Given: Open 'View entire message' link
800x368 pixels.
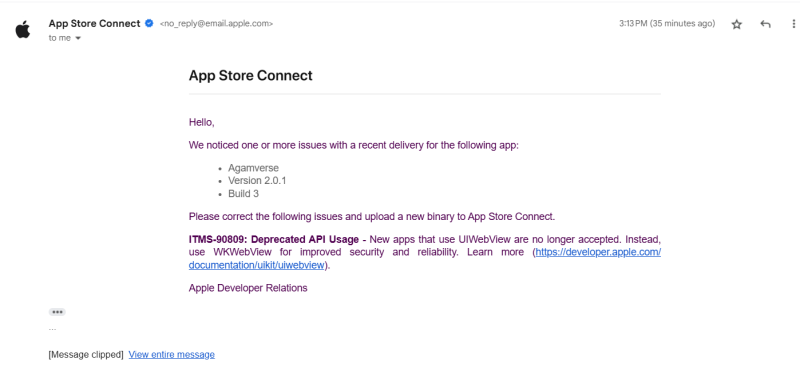Looking at the screenshot, I should point(171,354).
